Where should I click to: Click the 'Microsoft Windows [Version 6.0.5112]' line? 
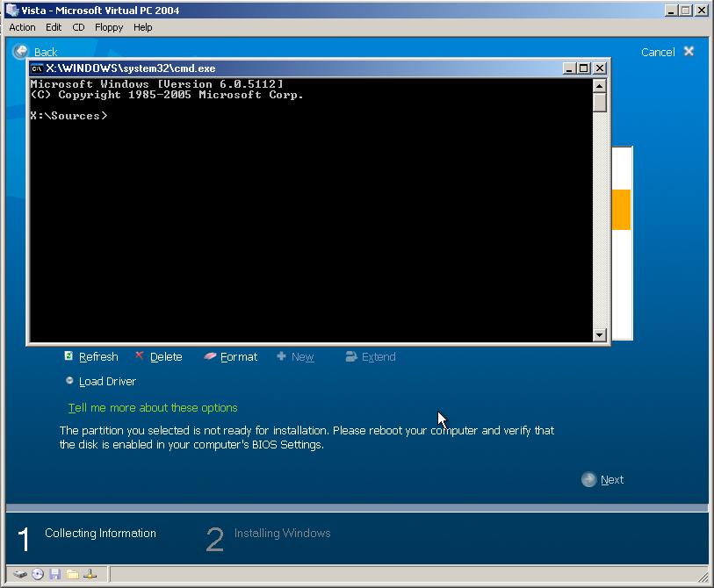pos(156,84)
